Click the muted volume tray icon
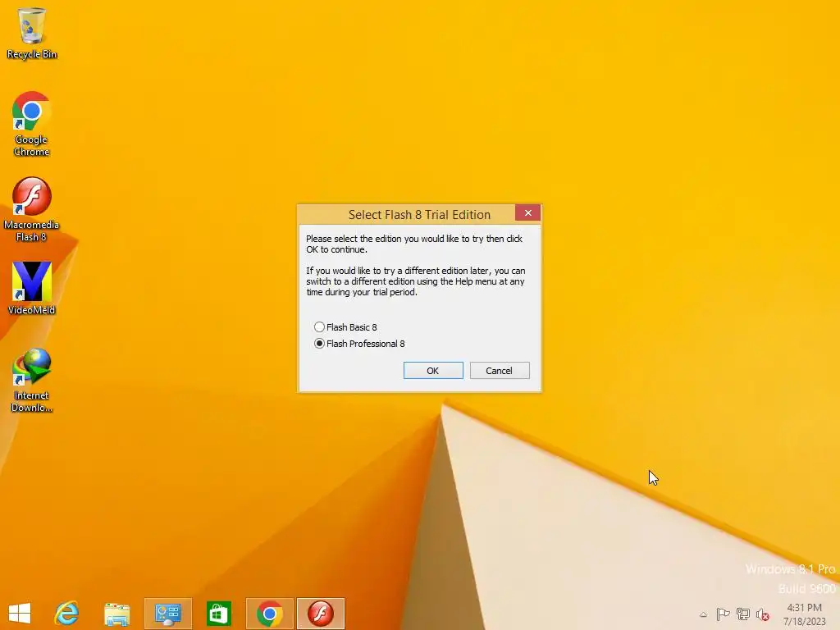 [x=763, y=614]
